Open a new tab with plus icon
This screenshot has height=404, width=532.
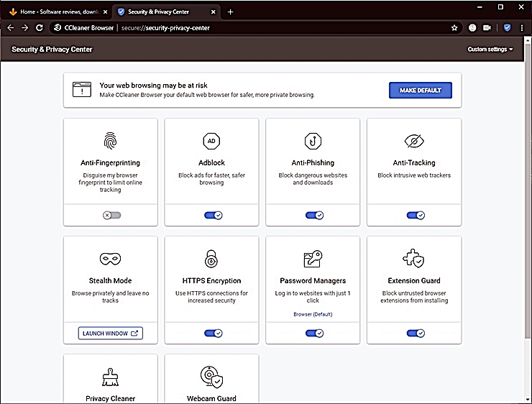(x=230, y=12)
